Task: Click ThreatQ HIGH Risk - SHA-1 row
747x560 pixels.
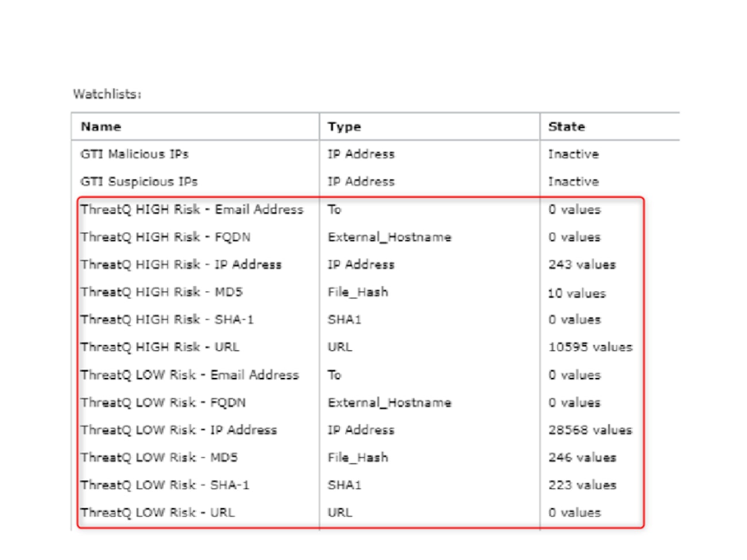Action: point(167,320)
